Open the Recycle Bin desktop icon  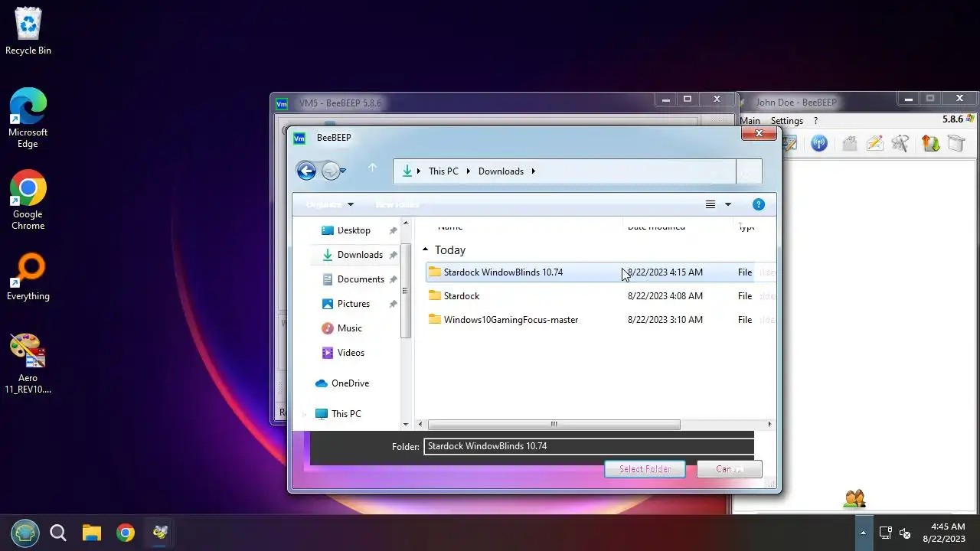click(x=28, y=32)
